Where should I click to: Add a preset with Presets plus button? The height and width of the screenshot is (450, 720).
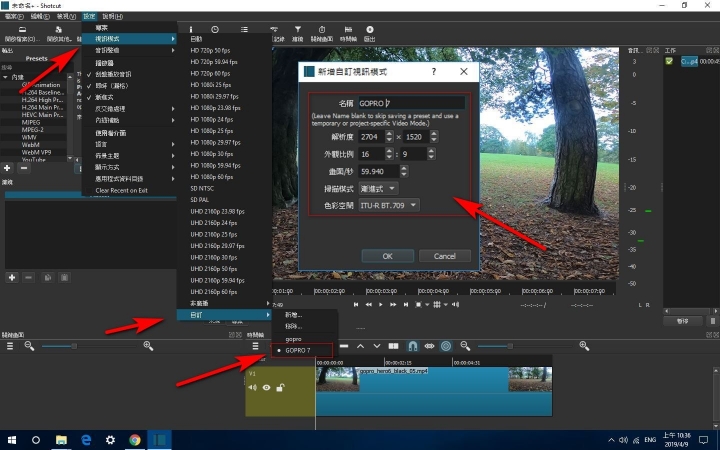(7, 169)
